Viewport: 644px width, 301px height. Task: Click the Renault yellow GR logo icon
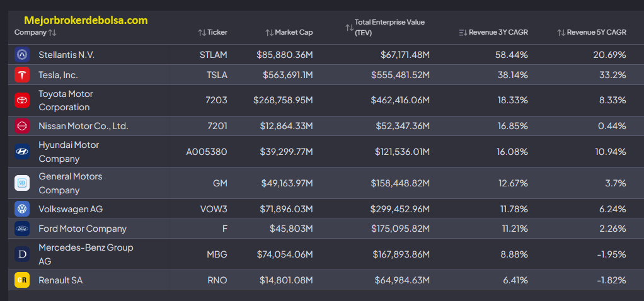coord(22,280)
